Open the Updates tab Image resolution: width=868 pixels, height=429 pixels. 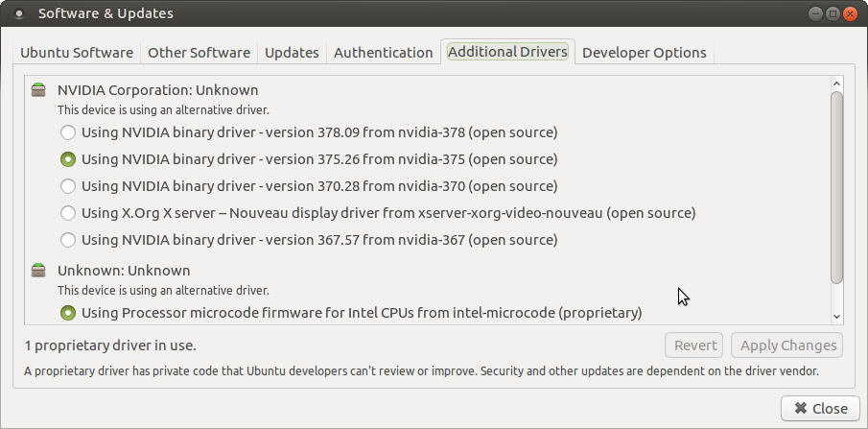pyautogui.click(x=292, y=53)
